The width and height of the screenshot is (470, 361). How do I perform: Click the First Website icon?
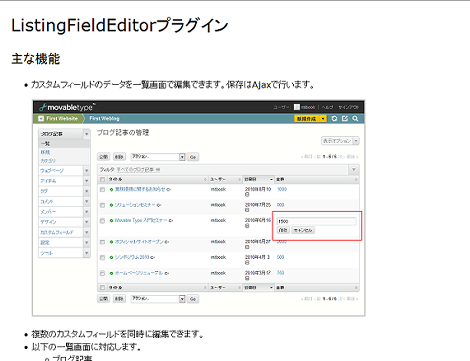tap(41, 119)
